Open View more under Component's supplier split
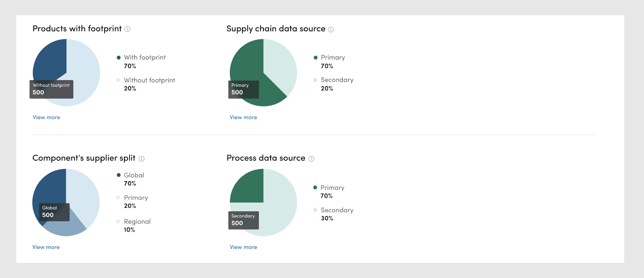Viewport: 644px width, 278px height. (x=46, y=247)
